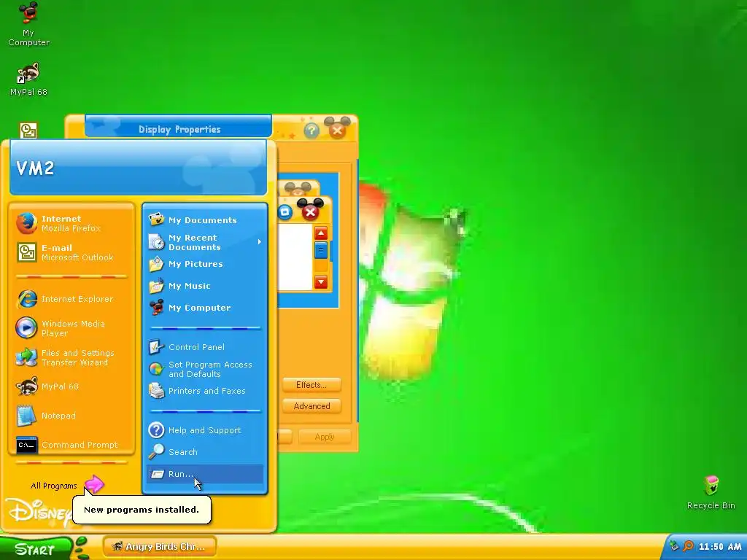Switch to Angry Birds Chr... taskbar window
Viewport: 747px width, 560px height.
(x=160, y=547)
